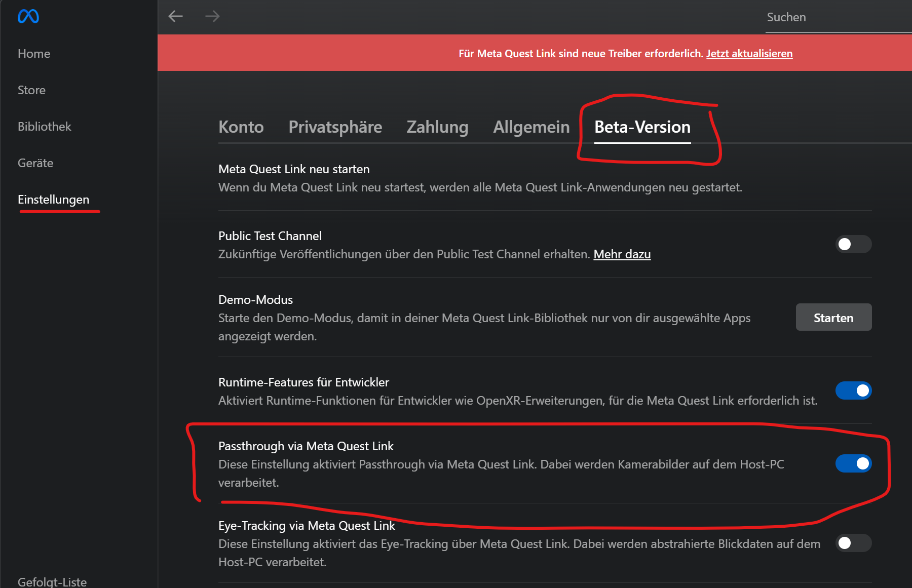Open the Store section
The height and width of the screenshot is (588, 912).
[x=31, y=90]
